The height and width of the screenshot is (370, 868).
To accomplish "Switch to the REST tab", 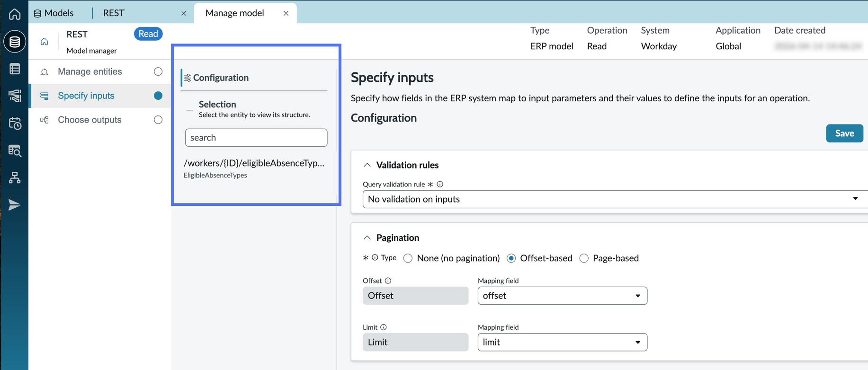I will click(114, 13).
